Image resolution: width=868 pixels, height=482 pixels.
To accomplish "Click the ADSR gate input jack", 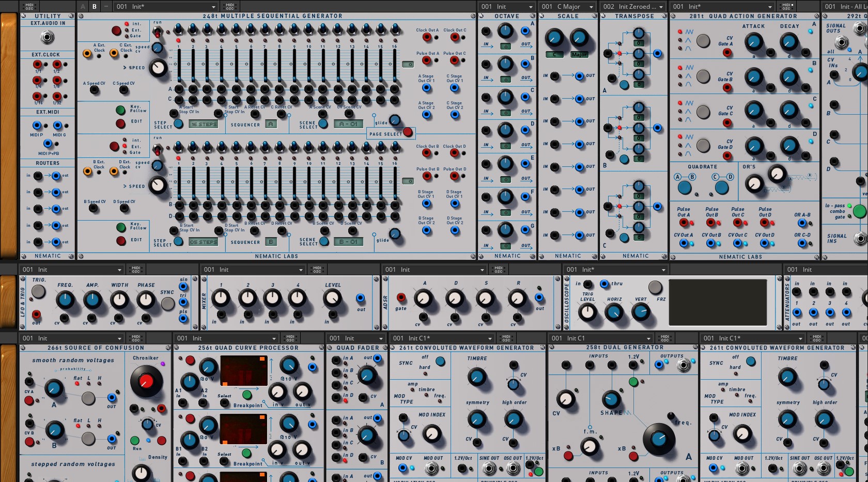I will pos(401,298).
